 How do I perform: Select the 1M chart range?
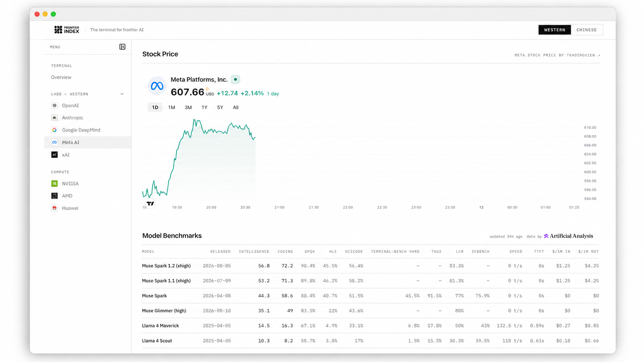(x=171, y=107)
